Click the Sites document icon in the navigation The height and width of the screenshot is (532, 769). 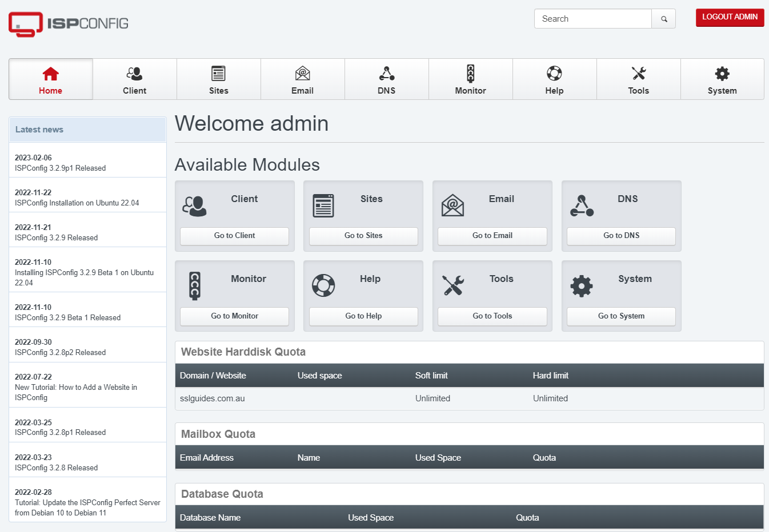218,73
